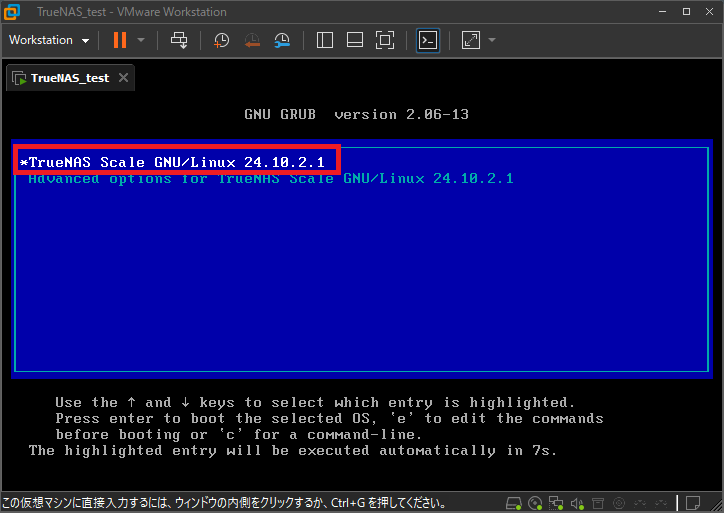Expand the power options dropdown arrow next to pause

click(141, 40)
